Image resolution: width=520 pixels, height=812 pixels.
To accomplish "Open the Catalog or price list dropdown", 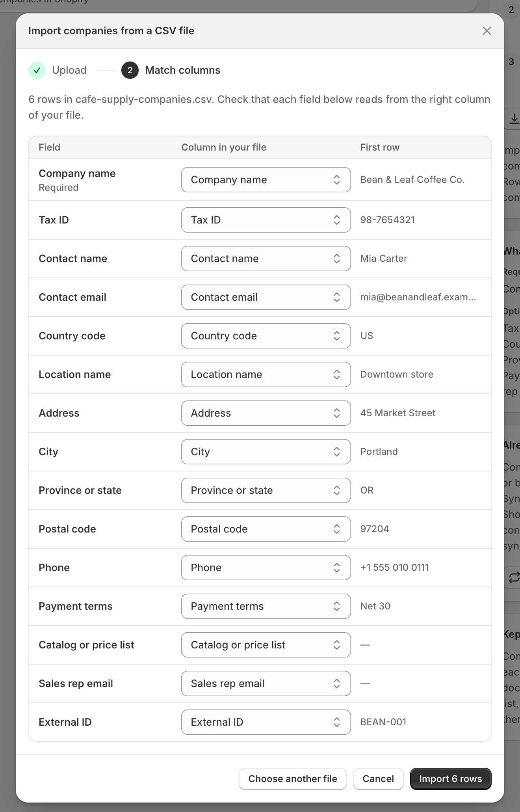I will pyautogui.click(x=266, y=645).
